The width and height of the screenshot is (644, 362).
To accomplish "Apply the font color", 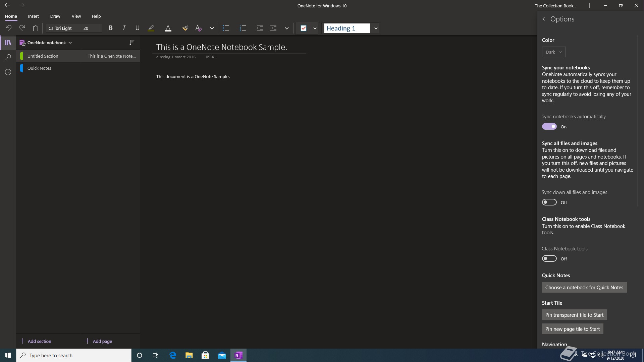I will (x=168, y=28).
